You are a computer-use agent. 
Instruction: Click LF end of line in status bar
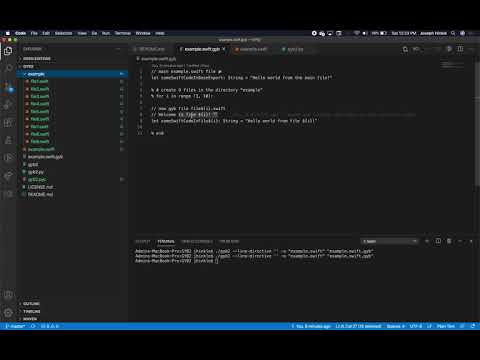click(429, 326)
